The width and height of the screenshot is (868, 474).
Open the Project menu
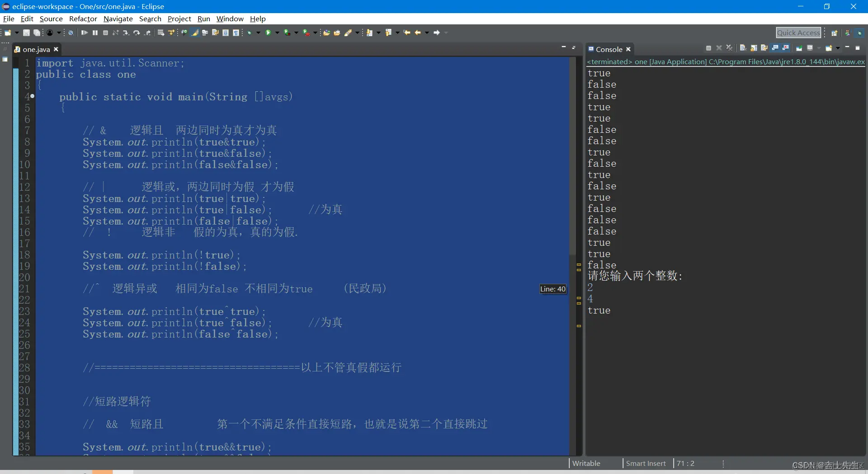(179, 19)
